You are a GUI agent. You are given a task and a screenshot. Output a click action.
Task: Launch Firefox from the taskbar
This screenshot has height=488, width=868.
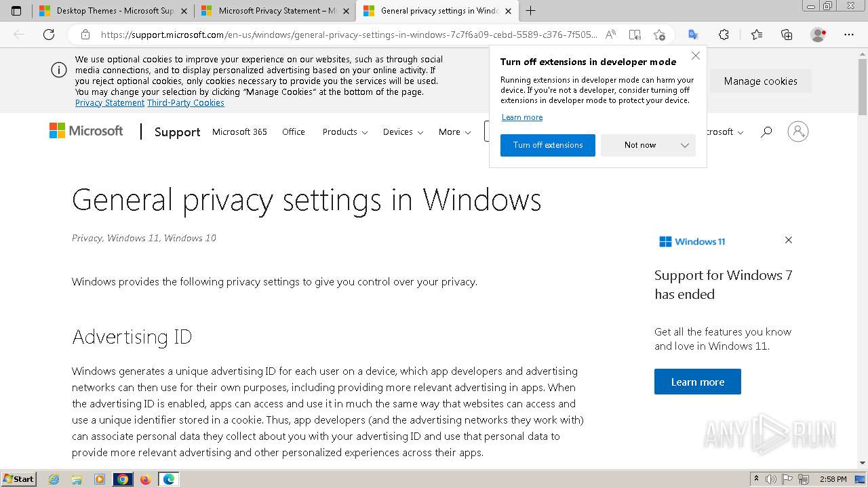point(145,479)
